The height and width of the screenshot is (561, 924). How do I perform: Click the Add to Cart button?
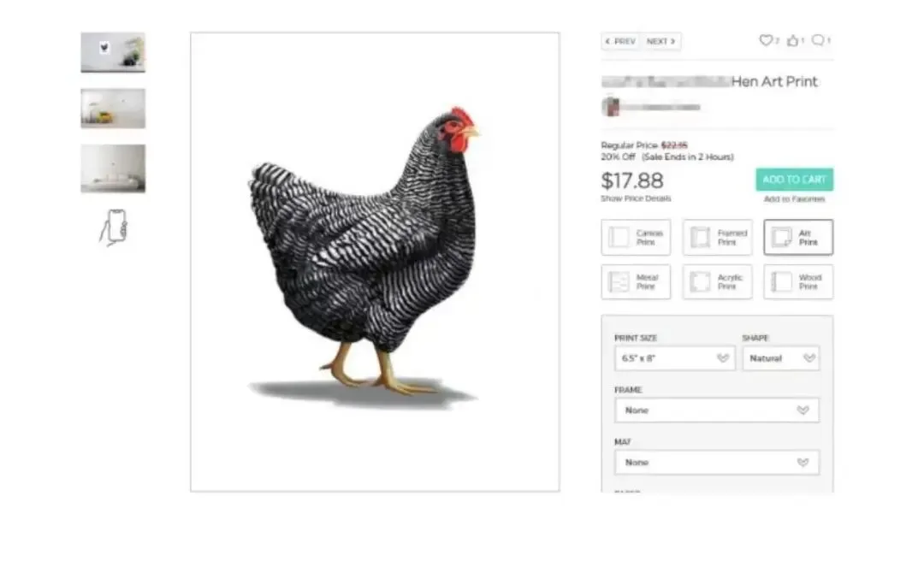pos(794,179)
